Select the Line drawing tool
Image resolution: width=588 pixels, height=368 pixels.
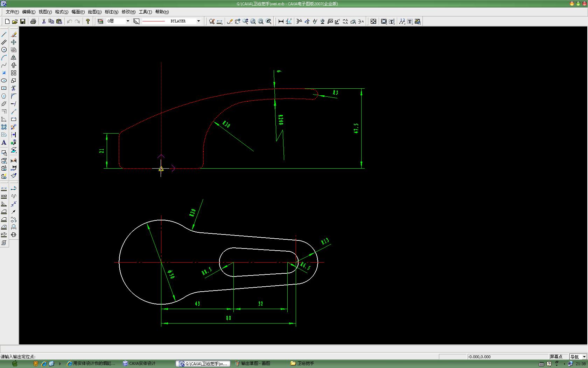tap(4, 34)
